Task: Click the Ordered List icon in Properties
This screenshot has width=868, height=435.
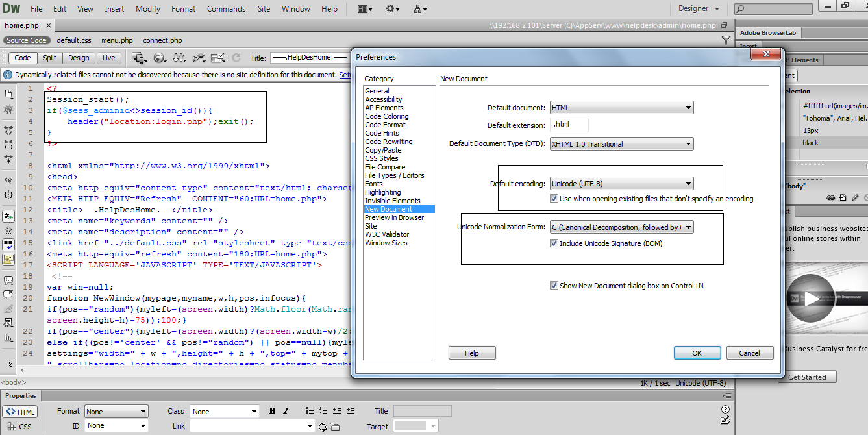Action: 323,411
